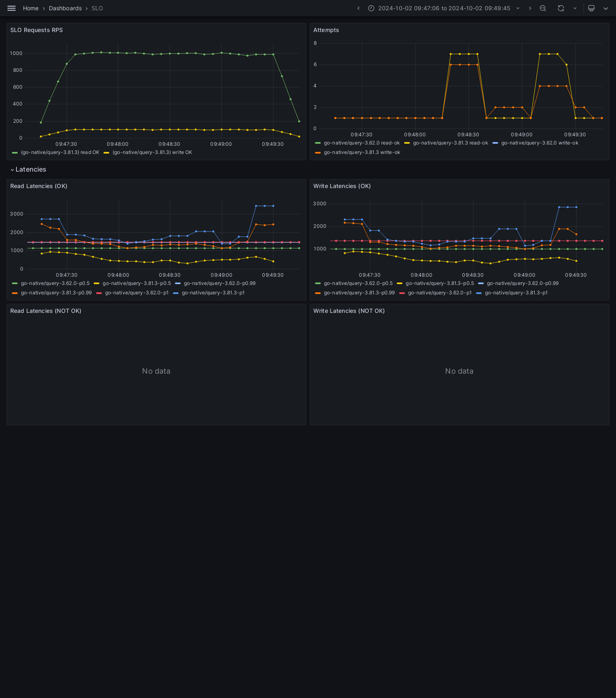Shift time range backward arrow
Image resolution: width=616 pixels, height=698 pixels.
(x=359, y=8)
